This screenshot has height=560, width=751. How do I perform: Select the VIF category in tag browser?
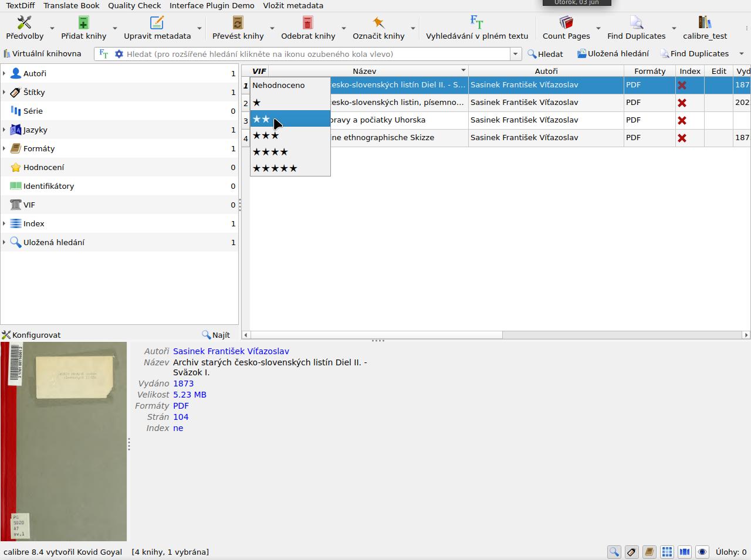[x=119, y=205]
